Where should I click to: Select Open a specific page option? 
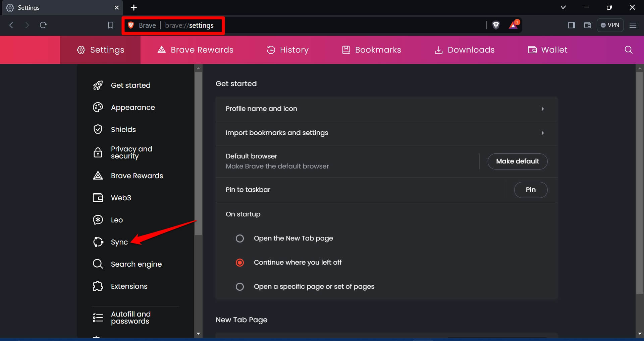pos(240,287)
